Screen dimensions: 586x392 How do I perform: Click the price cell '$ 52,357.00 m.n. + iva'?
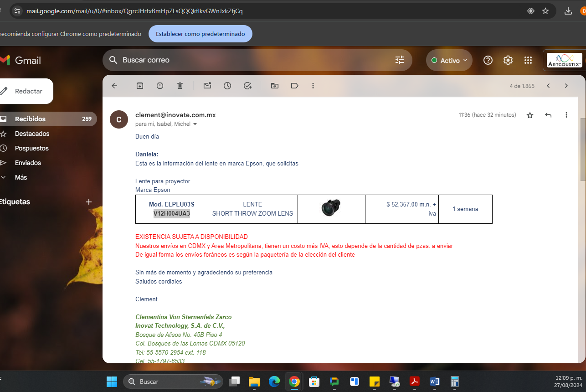tap(402, 209)
